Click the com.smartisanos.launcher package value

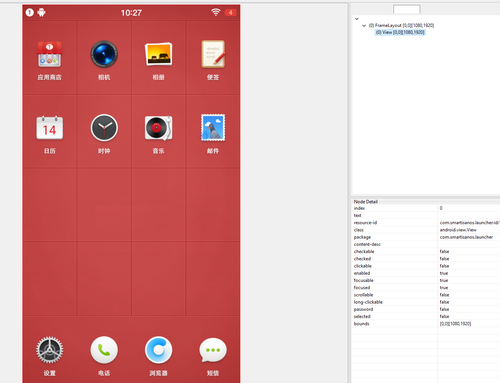click(466, 237)
